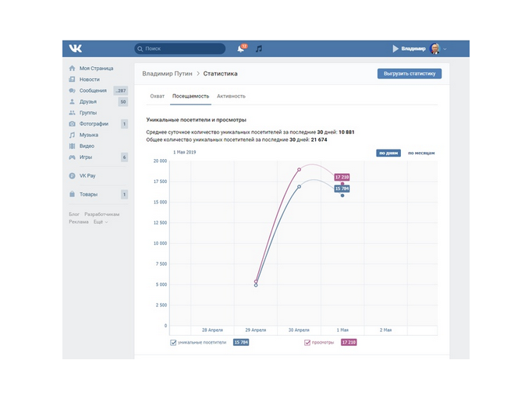Click the Игры gamepad icon
Viewport: 532px width, 399px height.
[x=72, y=157]
